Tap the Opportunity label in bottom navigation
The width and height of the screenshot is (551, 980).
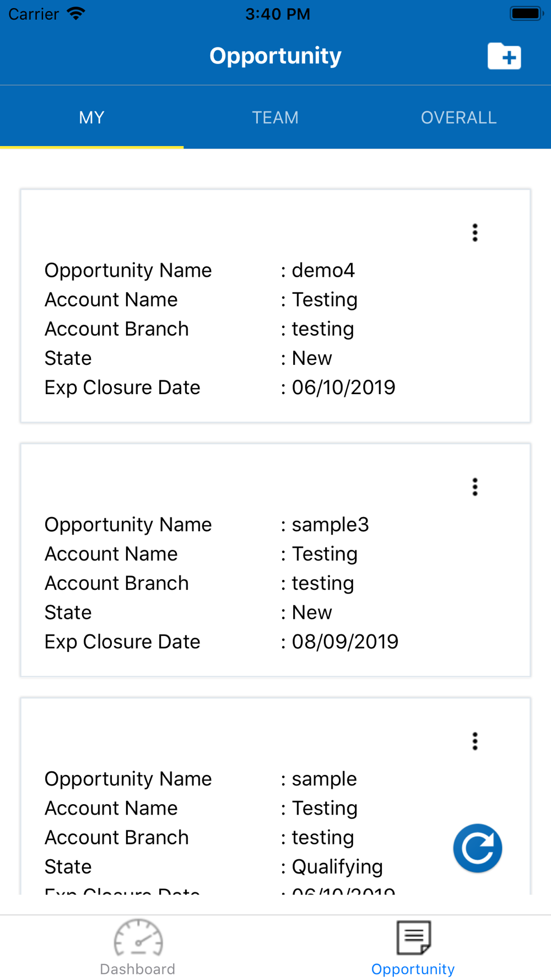point(413,969)
